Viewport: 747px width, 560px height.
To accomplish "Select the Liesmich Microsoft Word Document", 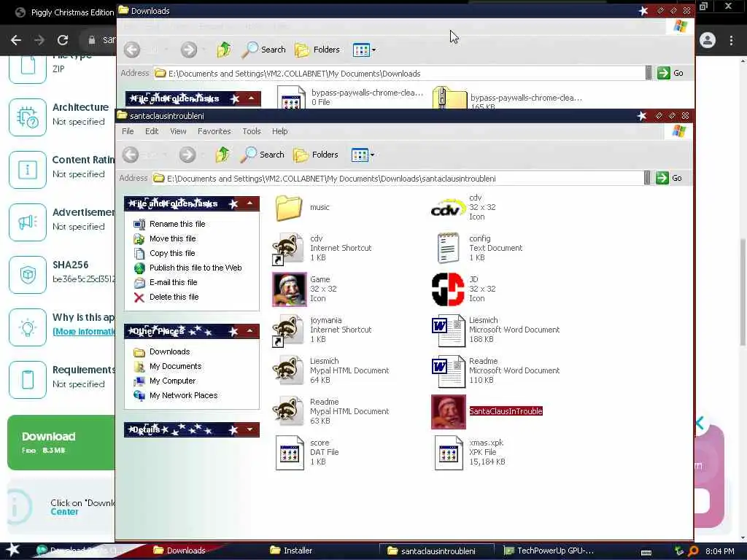I will click(x=449, y=330).
